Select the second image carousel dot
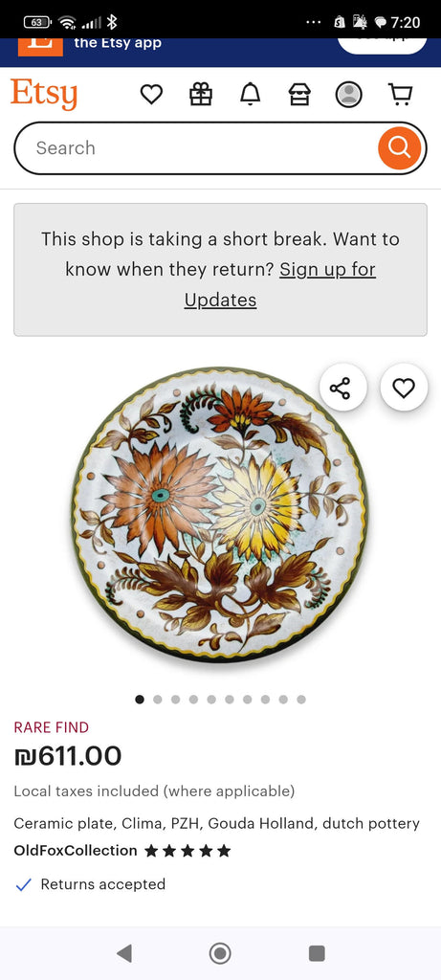Viewport: 441px width, 980px height. pos(158,700)
